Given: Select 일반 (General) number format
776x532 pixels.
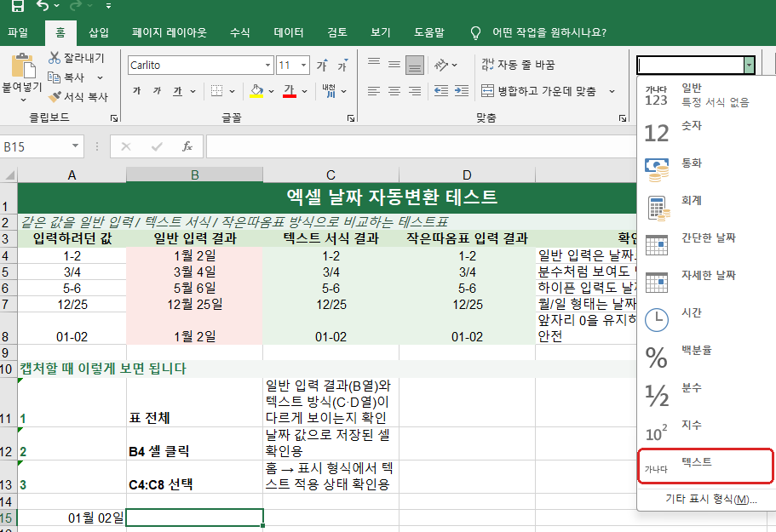Looking at the screenshot, I should point(705,95).
